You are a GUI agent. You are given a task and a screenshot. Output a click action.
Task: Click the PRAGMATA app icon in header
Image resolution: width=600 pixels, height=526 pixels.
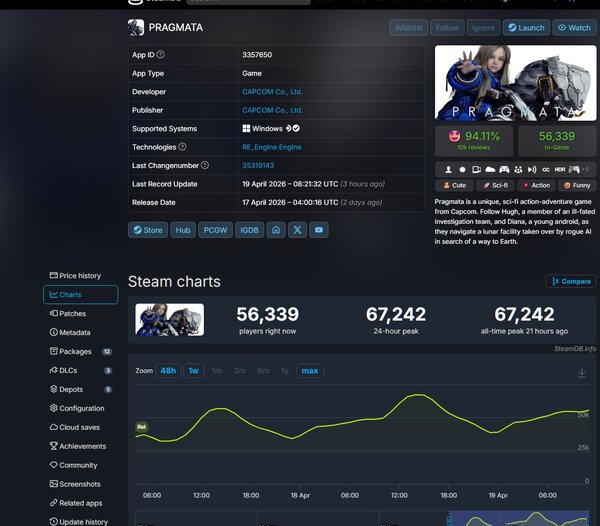[x=136, y=27]
